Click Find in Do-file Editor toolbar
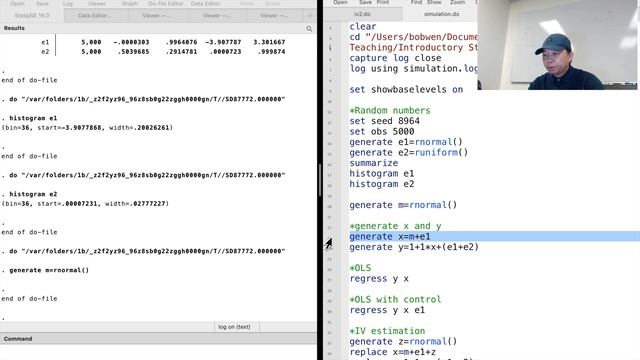640x360 pixels. [x=416, y=2]
